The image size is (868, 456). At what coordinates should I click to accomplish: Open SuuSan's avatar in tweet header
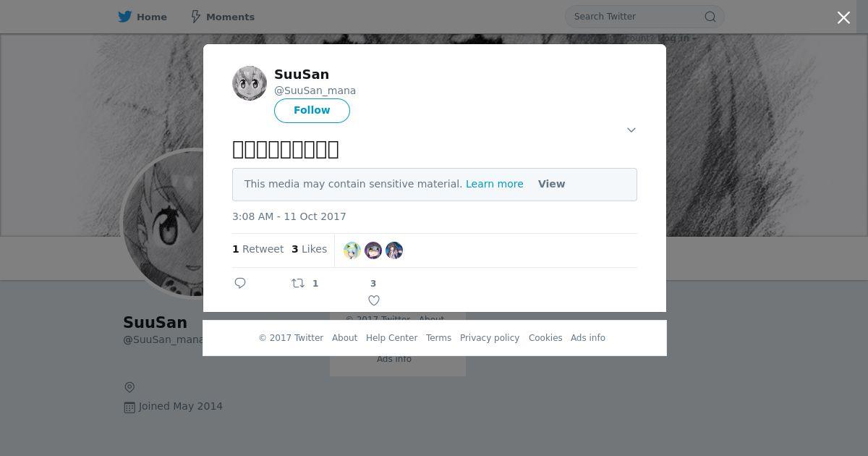click(250, 83)
